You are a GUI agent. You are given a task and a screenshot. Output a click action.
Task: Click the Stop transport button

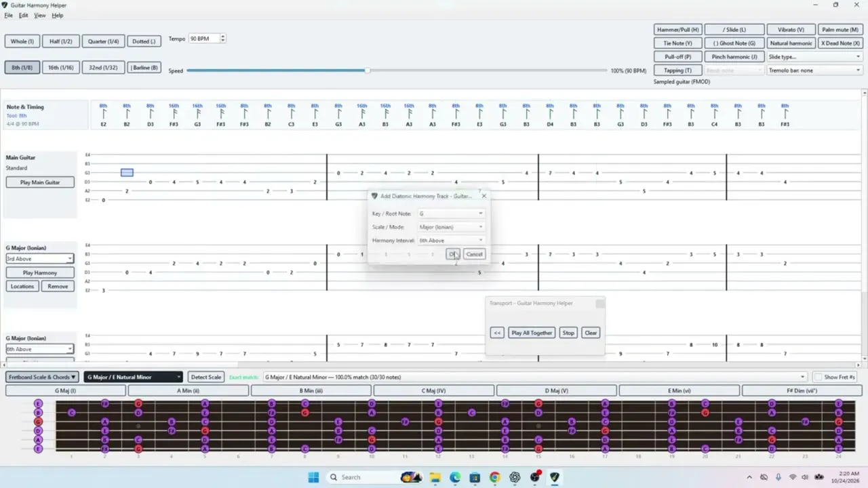coord(568,333)
